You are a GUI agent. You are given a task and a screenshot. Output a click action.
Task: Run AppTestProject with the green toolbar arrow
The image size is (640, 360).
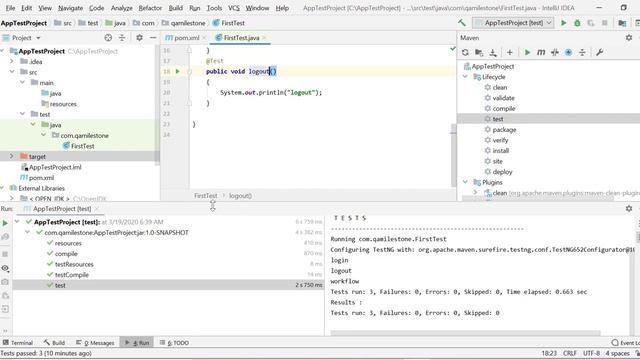564,23
